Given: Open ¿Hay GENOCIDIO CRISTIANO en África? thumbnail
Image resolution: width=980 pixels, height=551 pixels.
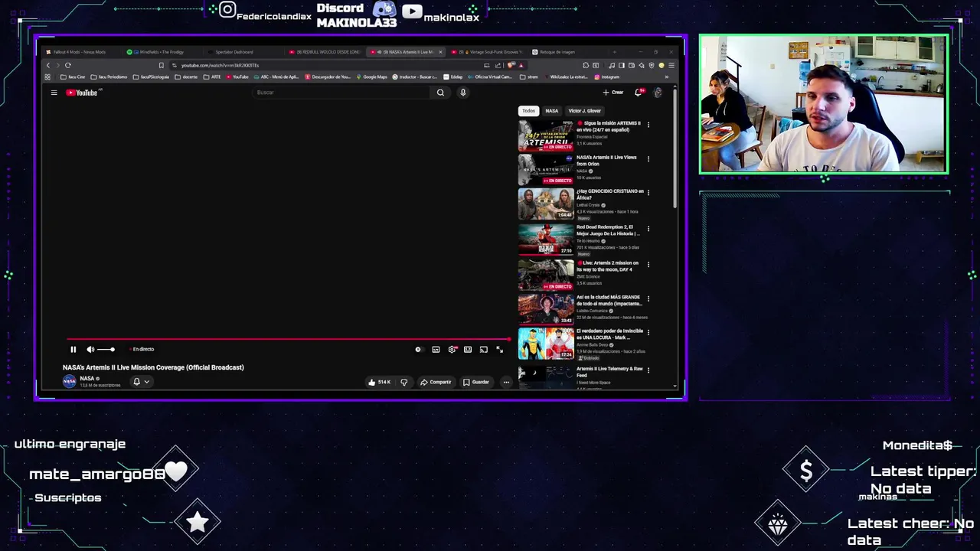Looking at the screenshot, I should click(546, 204).
